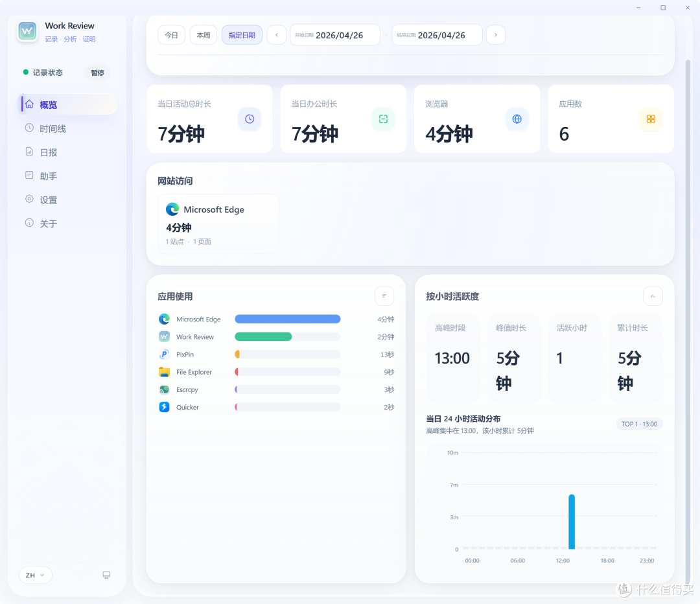Click the 3秒 value for Escrcpy

pyautogui.click(x=389, y=389)
